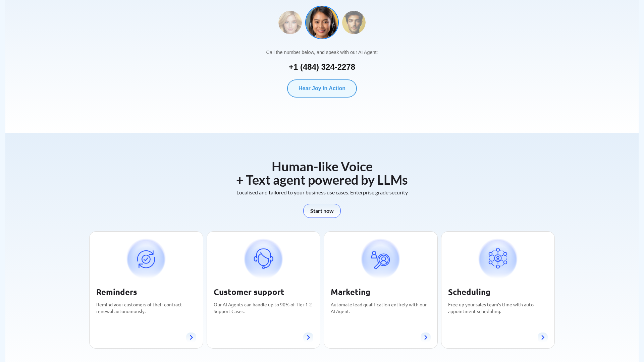This screenshot has height=362, width=644.
Task: Open Customer support details via chevron arrow
Action: (x=308, y=337)
